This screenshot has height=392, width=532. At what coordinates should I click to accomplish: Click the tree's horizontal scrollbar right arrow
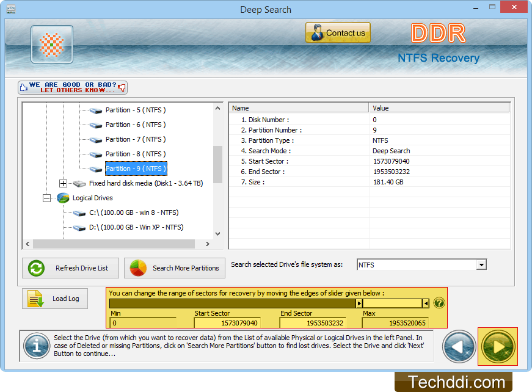(x=208, y=244)
